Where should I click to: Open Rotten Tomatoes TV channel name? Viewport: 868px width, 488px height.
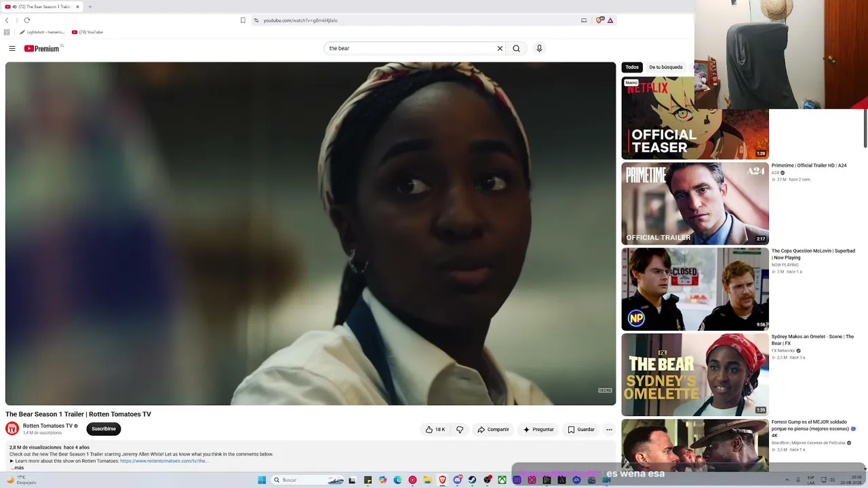point(47,426)
